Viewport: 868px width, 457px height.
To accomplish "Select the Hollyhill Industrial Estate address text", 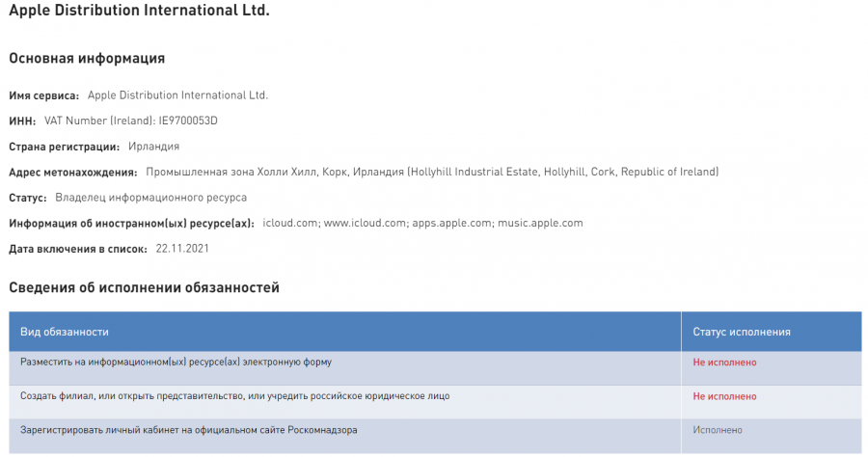I will [432, 172].
